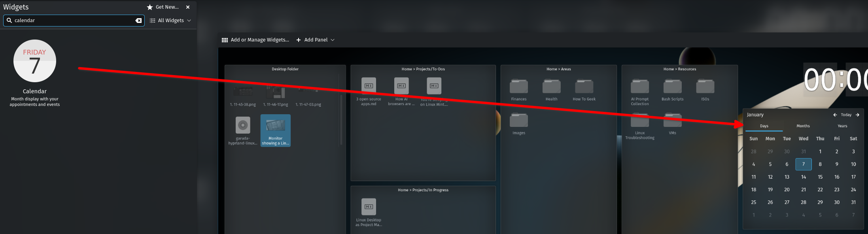Go to next month in calendar
This screenshot has height=234, width=868.
pyautogui.click(x=857, y=115)
